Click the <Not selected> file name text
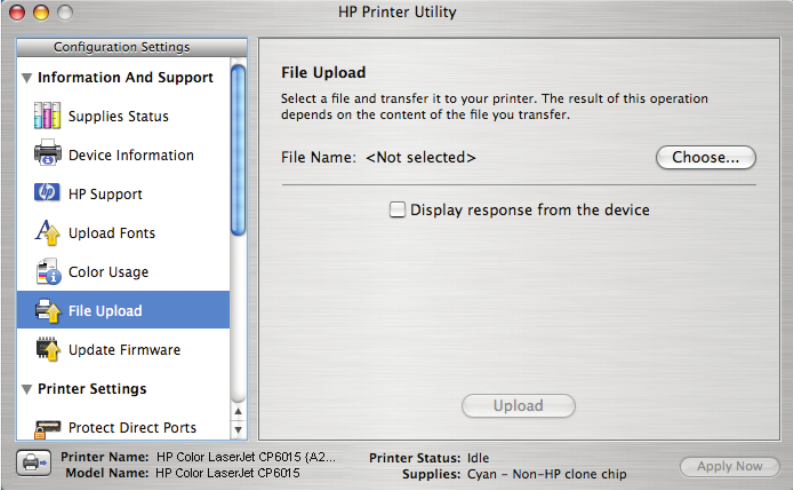The image size is (793, 490). click(x=420, y=157)
